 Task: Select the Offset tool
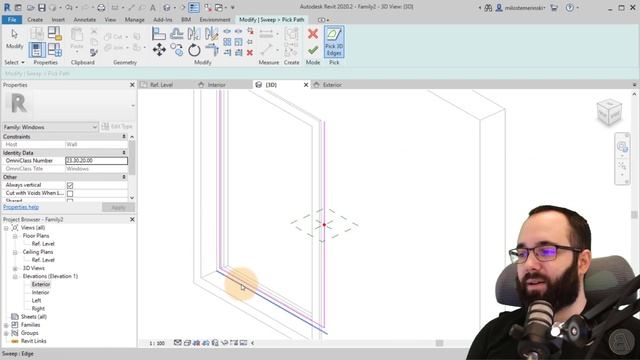click(177, 33)
